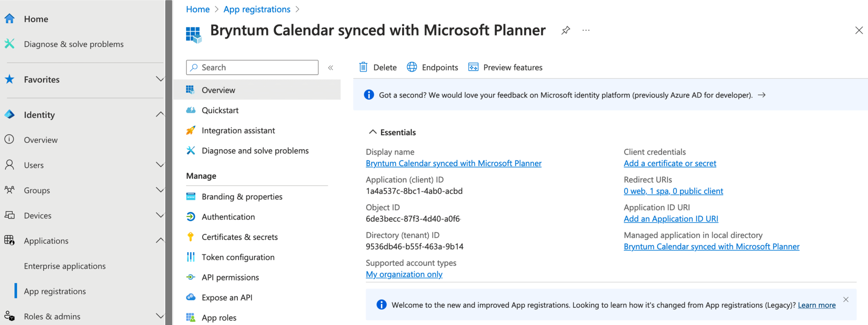868x325 pixels.
Task: Focus the resource menu Search field
Action: coord(252,67)
